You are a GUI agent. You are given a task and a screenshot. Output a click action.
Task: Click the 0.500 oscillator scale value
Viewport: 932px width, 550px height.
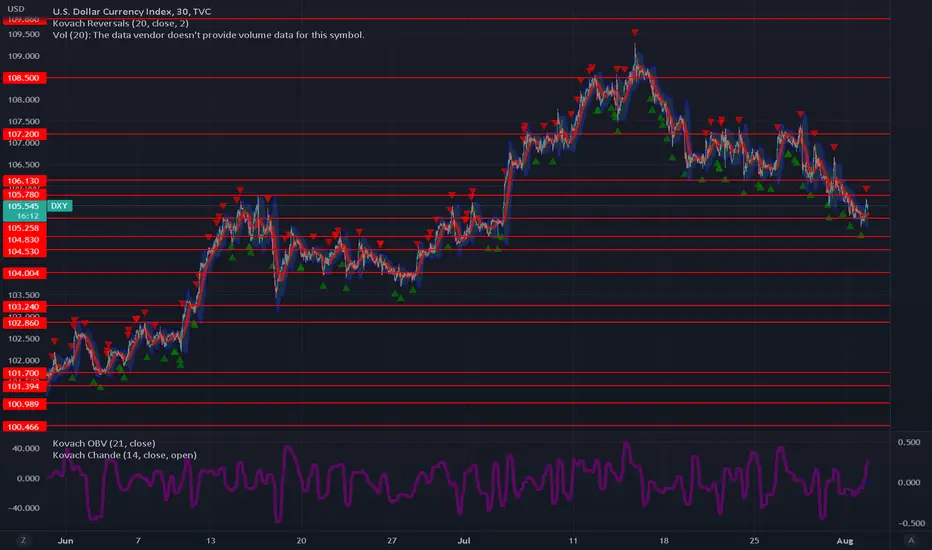(x=909, y=442)
